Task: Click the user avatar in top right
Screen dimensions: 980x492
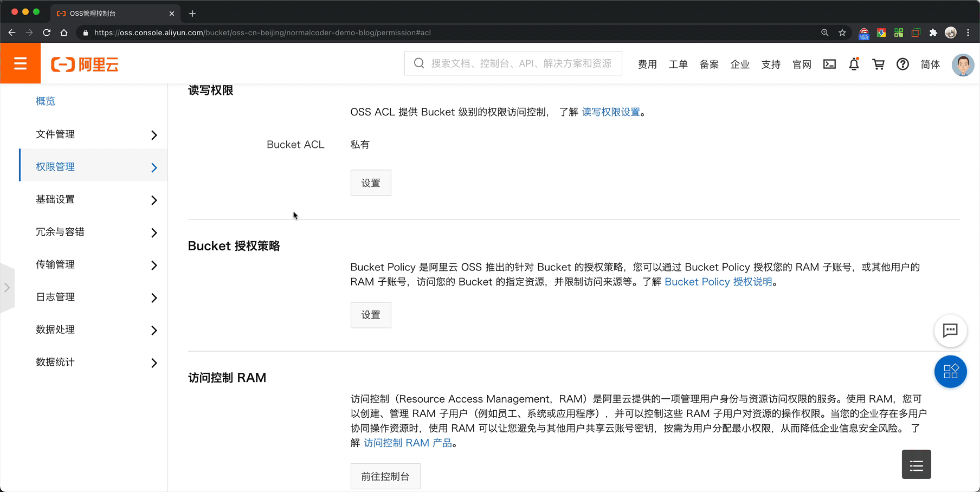Action: coord(963,64)
